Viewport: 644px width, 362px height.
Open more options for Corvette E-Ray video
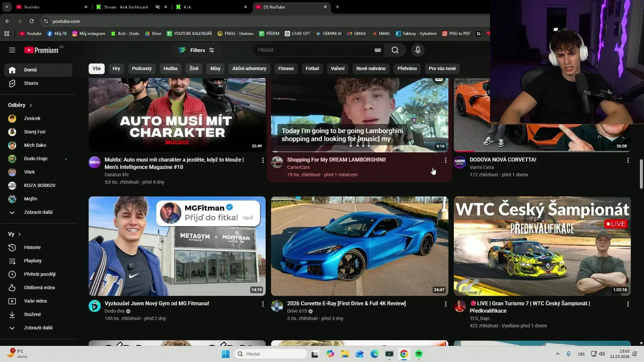click(445, 304)
